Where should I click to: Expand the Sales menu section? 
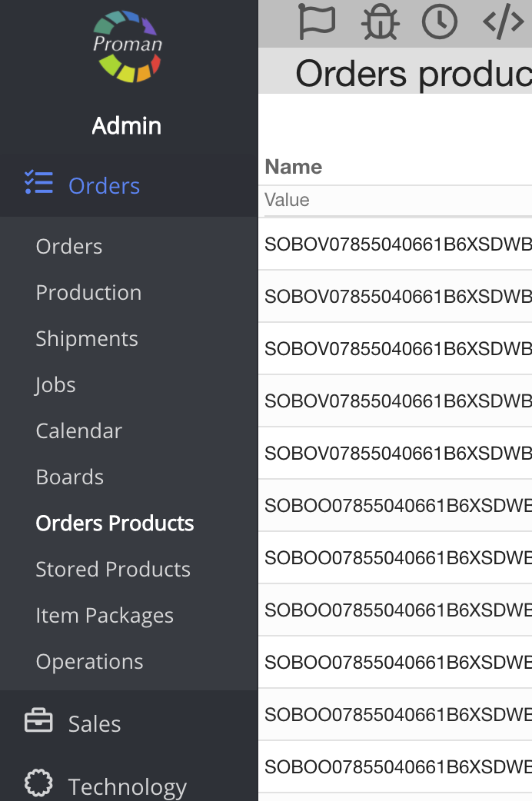pos(95,723)
